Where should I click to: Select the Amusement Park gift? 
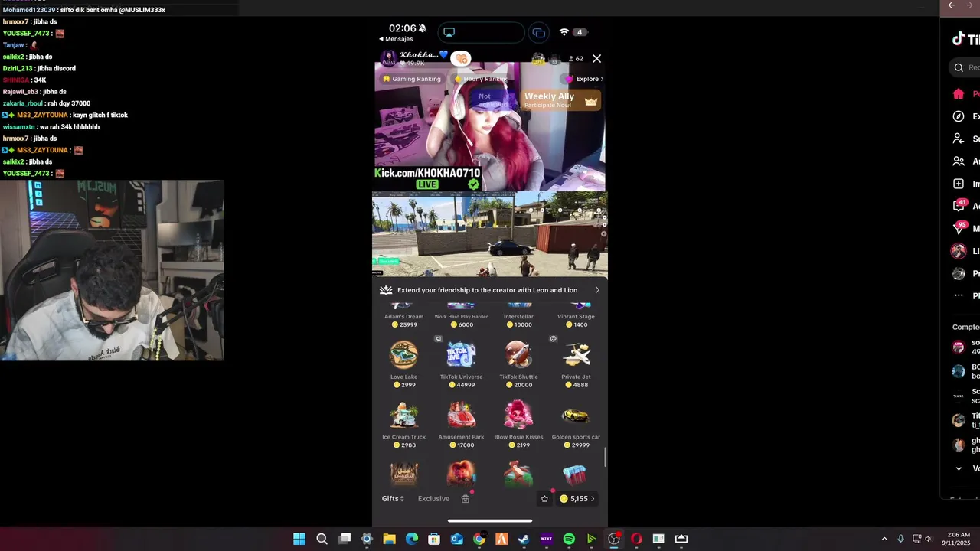461,425
